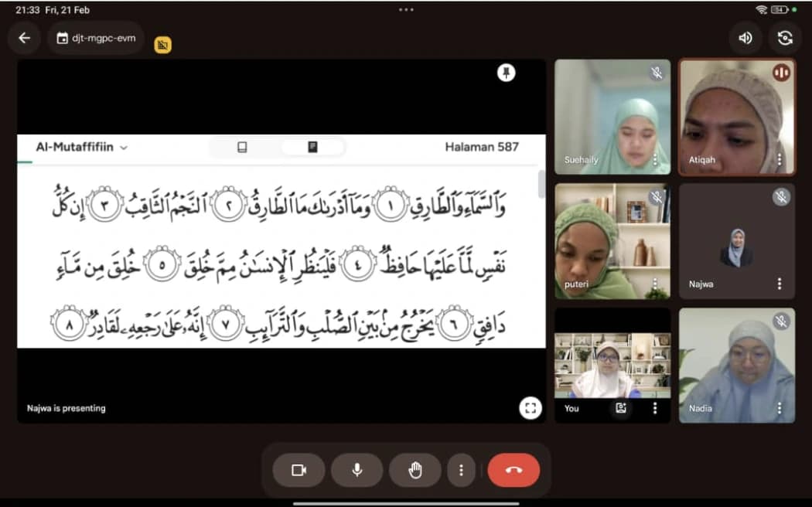Click the shared page vertical scrollbar
Image resolution: width=812 pixels, height=507 pixels.
click(541, 184)
